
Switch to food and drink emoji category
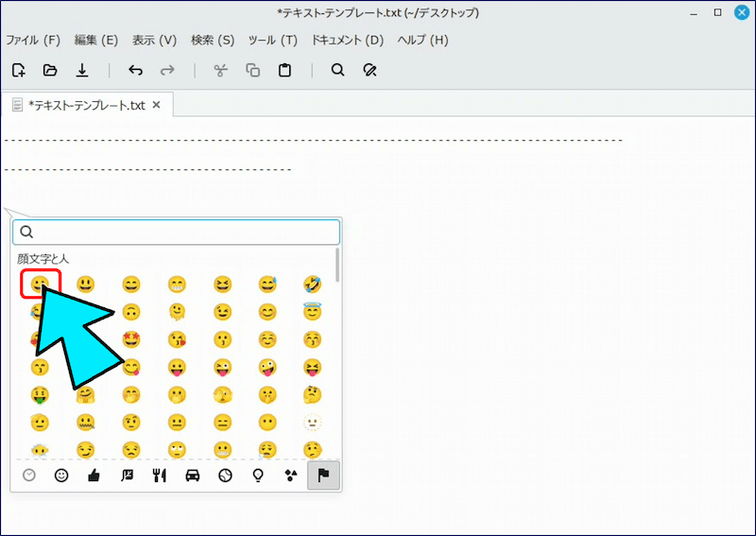click(159, 475)
